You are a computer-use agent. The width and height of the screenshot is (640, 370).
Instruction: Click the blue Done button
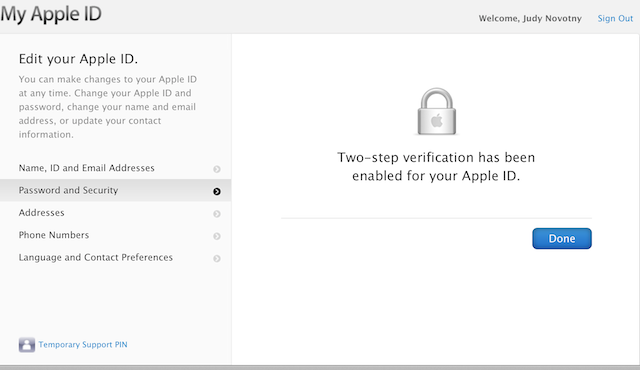click(x=562, y=238)
